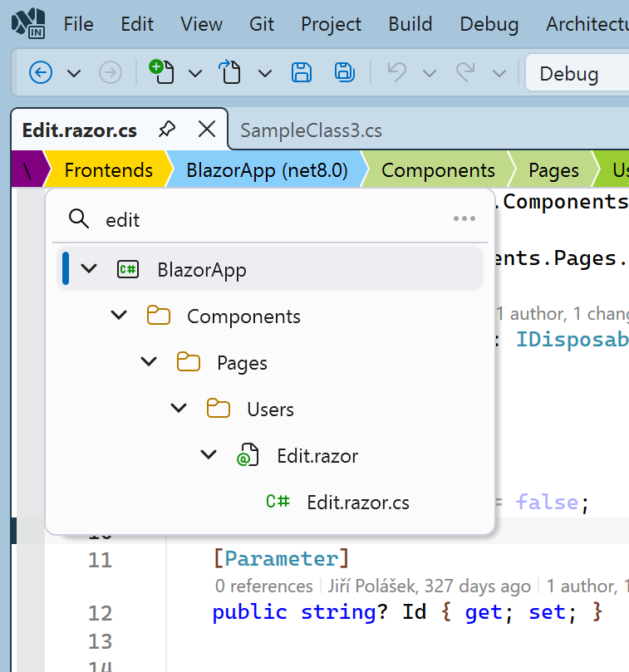Click the Id property name on line 12
This screenshot has height=672, width=629.
(414, 611)
